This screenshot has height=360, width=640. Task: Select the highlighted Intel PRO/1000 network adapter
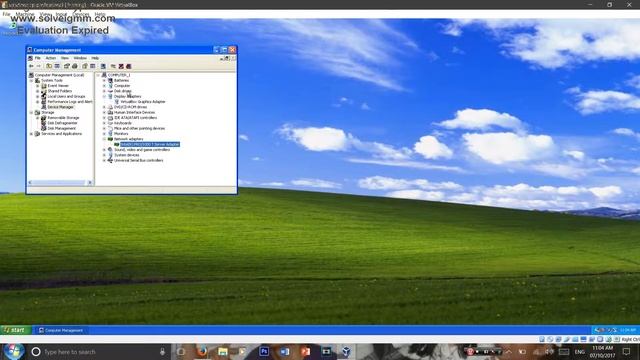coord(150,144)
